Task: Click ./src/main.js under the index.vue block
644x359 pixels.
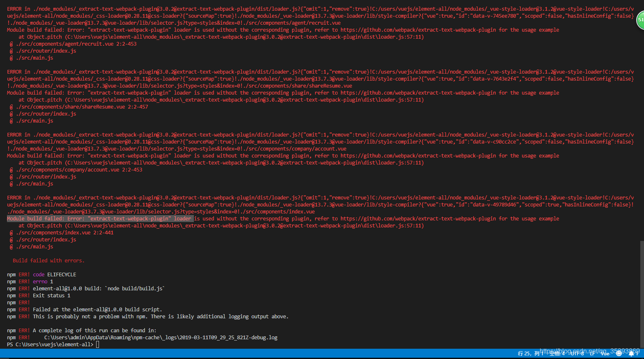Action: tap(34, 247)
